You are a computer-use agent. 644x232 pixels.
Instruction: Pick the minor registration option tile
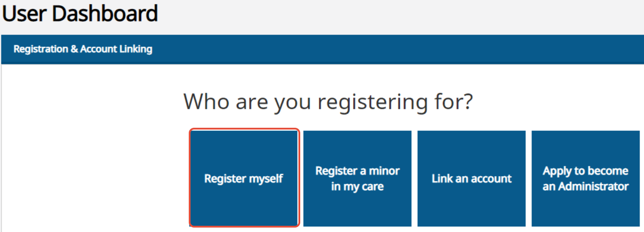358,178
